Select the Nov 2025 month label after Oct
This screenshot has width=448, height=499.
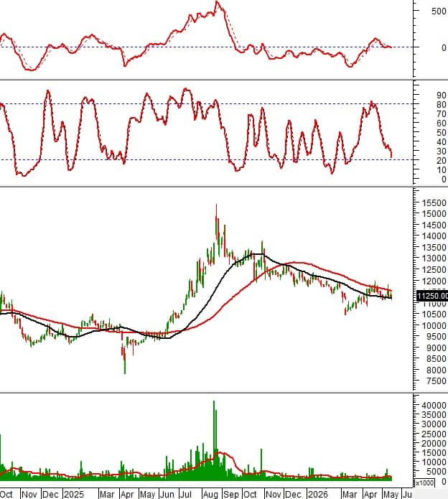[x=274, y=494]
